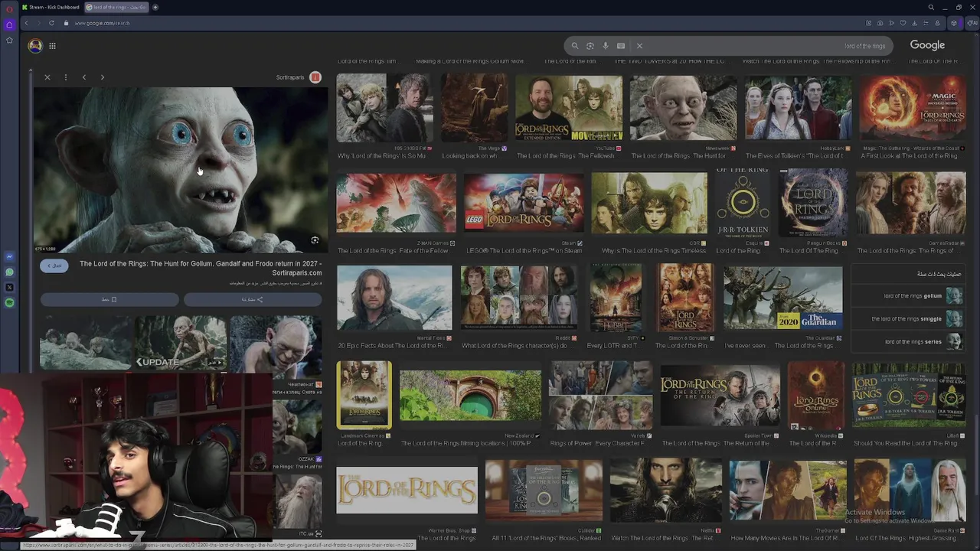Open the Extended Edition YouTube thumbnail
This screenshot has height=551, width=980.
click(x=568, y=108)
